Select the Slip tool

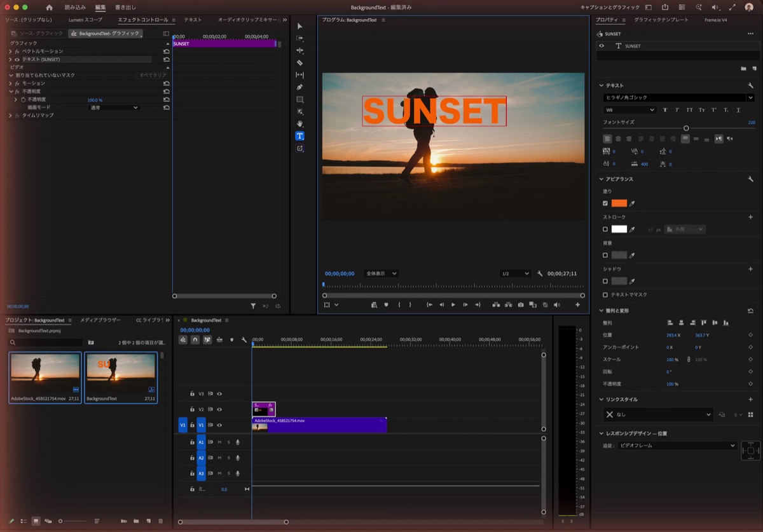(299, 75)
